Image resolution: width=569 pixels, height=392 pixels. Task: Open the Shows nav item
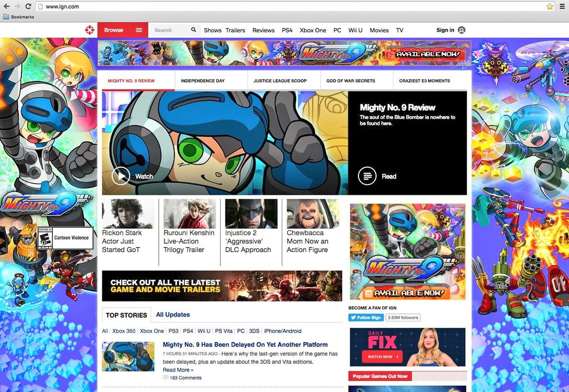pos(213,30)
